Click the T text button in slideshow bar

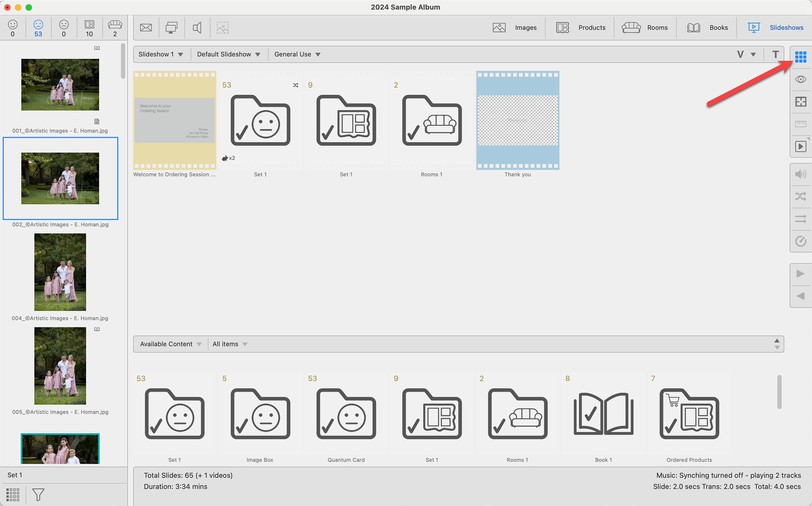(x=775, y=54)
